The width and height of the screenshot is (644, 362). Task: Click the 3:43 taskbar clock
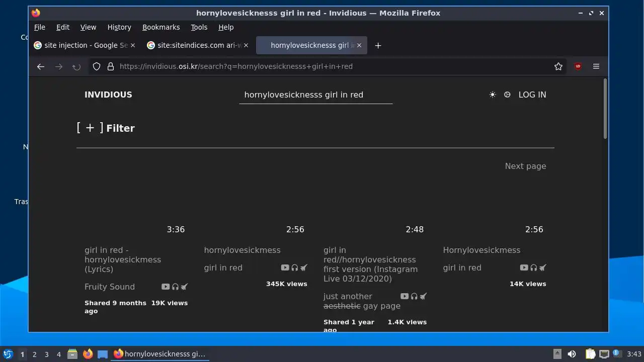point(634,354)
